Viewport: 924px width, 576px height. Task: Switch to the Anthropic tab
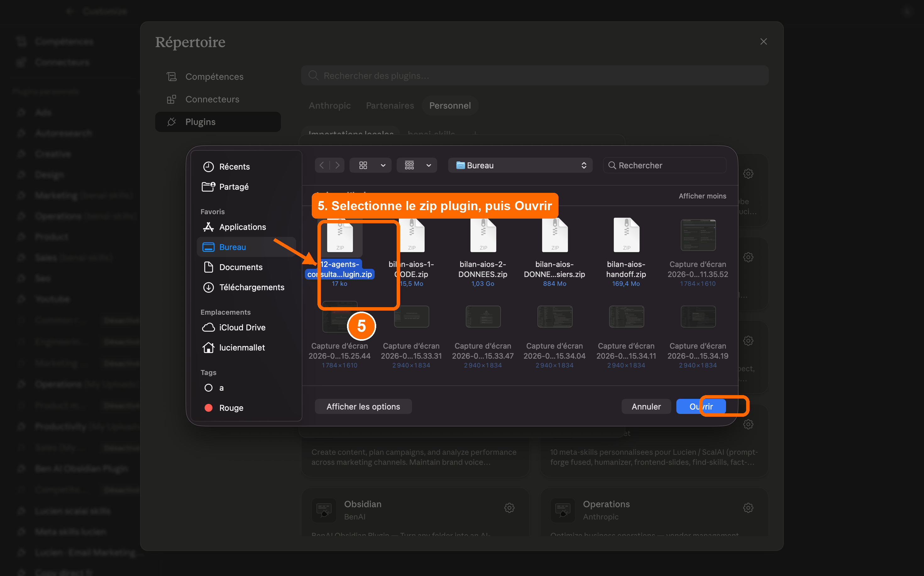[330, 106]
